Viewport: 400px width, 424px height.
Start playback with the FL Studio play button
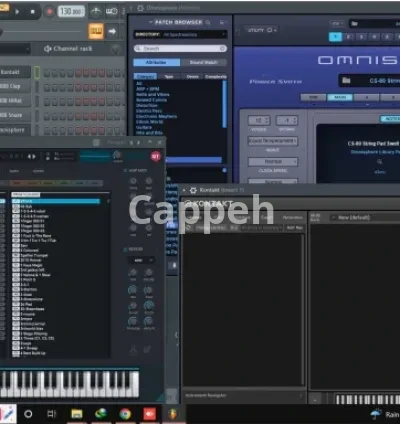(x=17, y=12)
